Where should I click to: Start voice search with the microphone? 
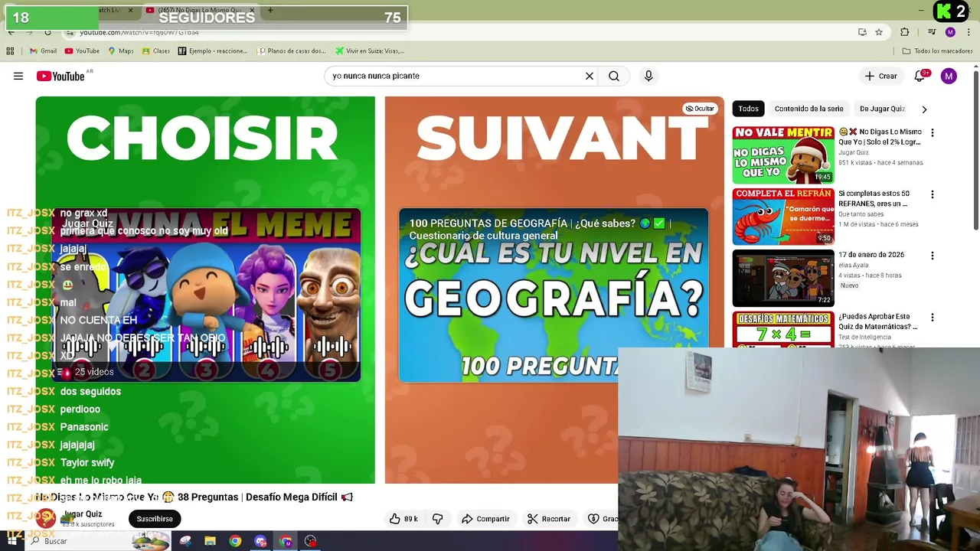click(x=648, y=76)
